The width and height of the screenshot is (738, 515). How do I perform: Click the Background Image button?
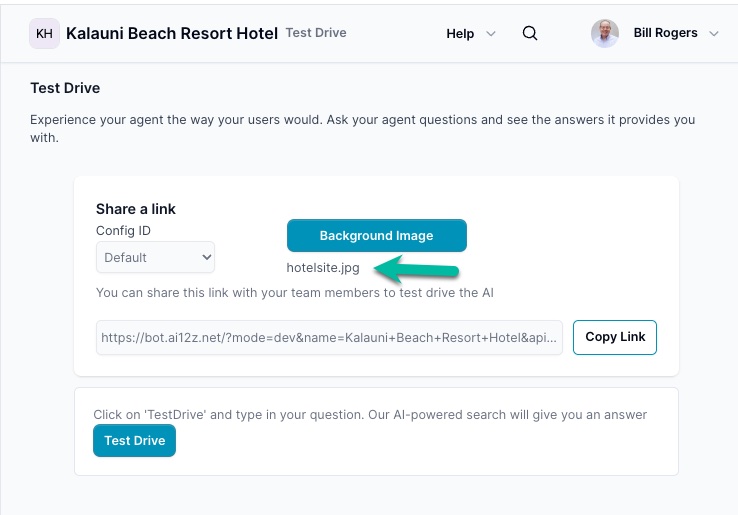376,236
